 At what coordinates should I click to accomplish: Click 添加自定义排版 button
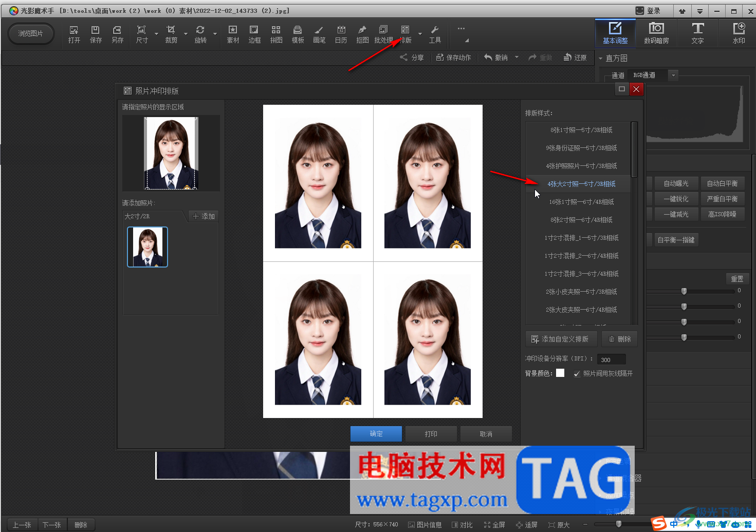point(561,339)
